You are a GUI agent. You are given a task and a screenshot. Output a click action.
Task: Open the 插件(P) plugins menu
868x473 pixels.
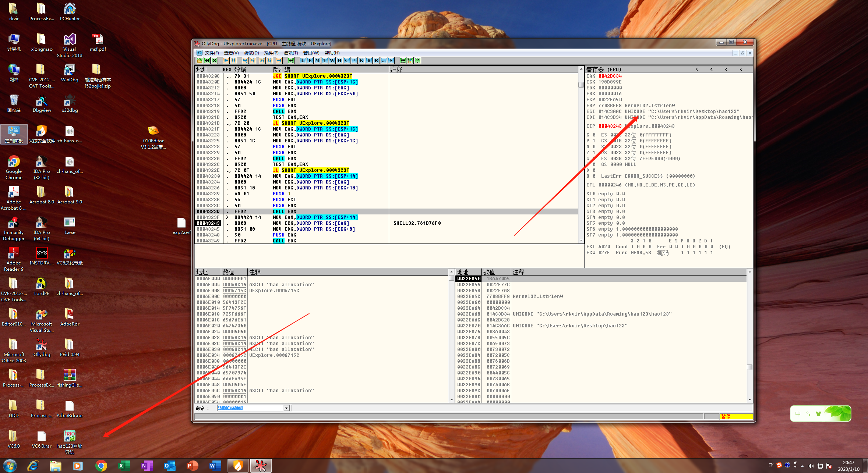pos(271,53)
